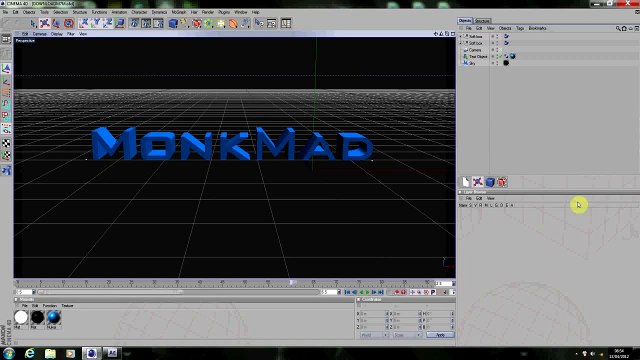Open the Plugins menu
Viewport: 640px width, 360px height.
click(x=224, y=12)
